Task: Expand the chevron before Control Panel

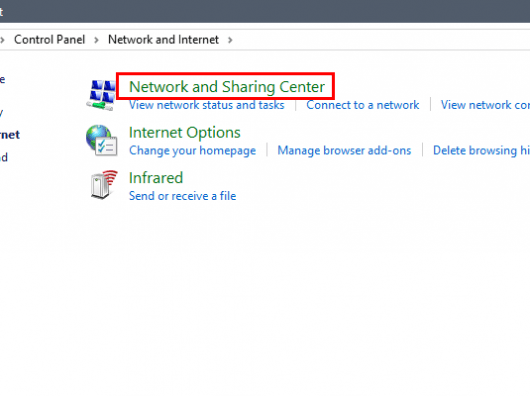Action: pyautogui.click(x=2, y=40)
